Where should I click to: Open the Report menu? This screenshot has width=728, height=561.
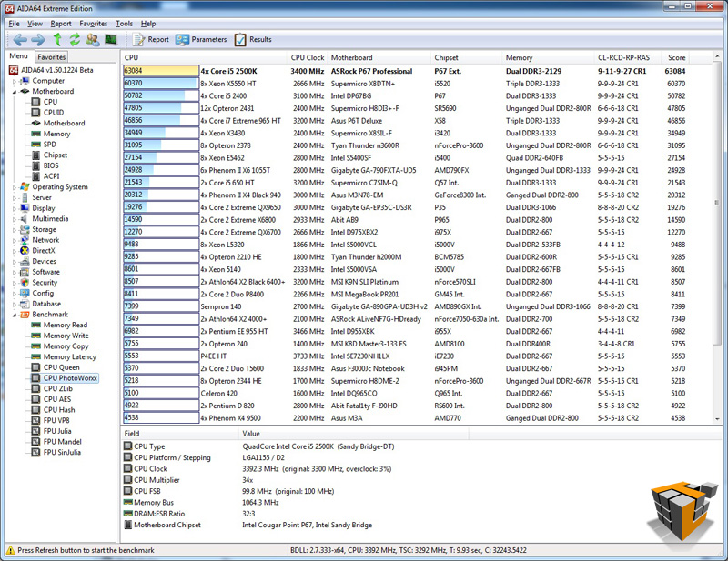click(x=61, y=24)
